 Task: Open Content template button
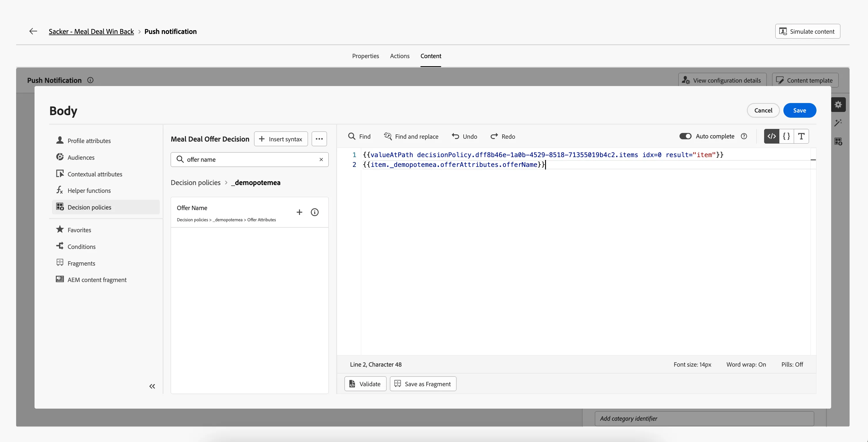[x=805, y=80]
